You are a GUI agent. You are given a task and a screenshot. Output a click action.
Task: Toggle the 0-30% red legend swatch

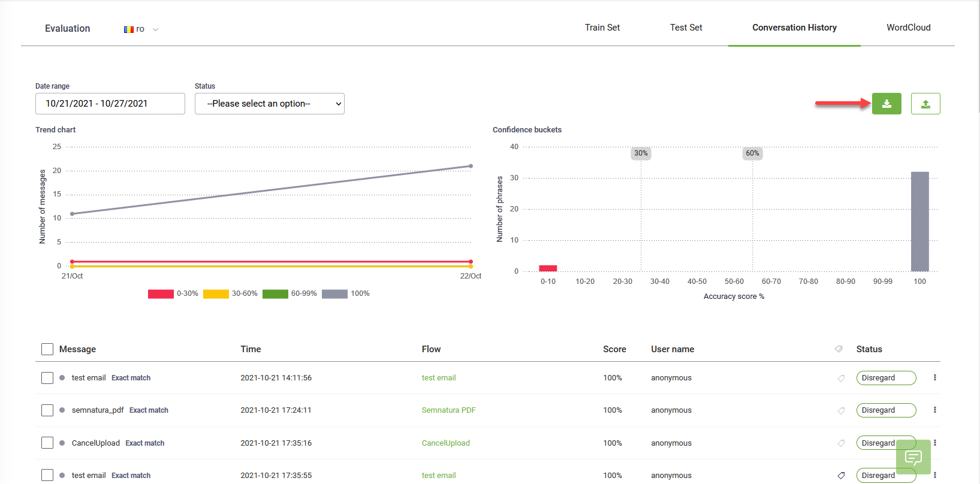(161, 294)
